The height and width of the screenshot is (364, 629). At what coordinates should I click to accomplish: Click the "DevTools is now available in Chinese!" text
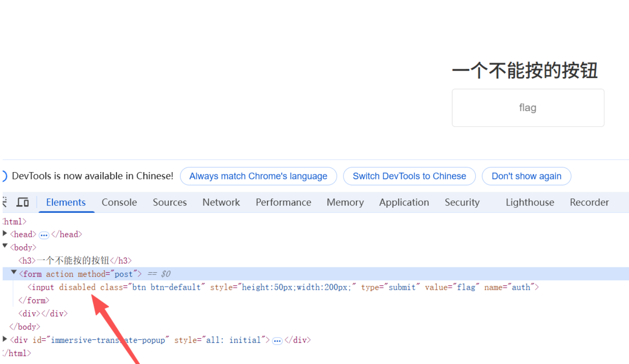[93, 176]
